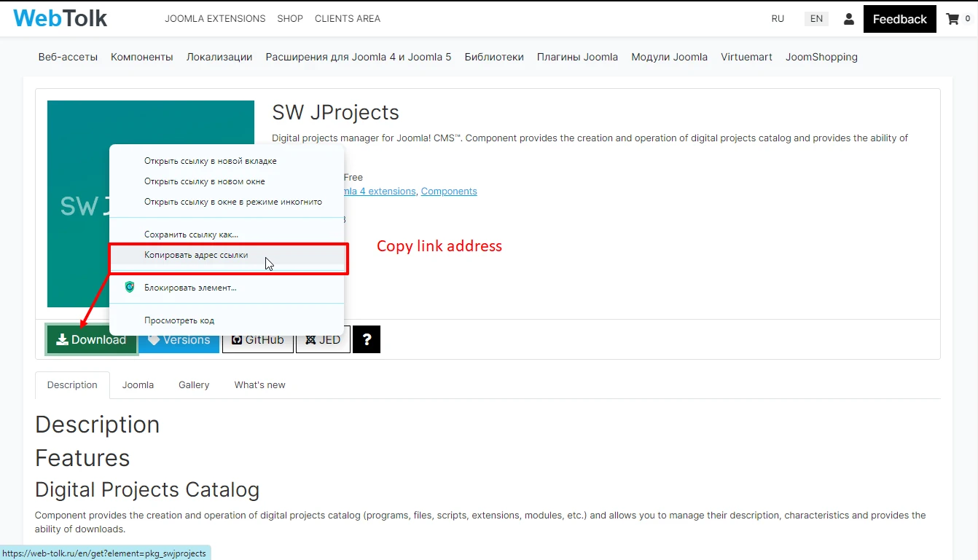Open Компоненты category link
This screenshot has width=978, height=560.
[142, 57]
